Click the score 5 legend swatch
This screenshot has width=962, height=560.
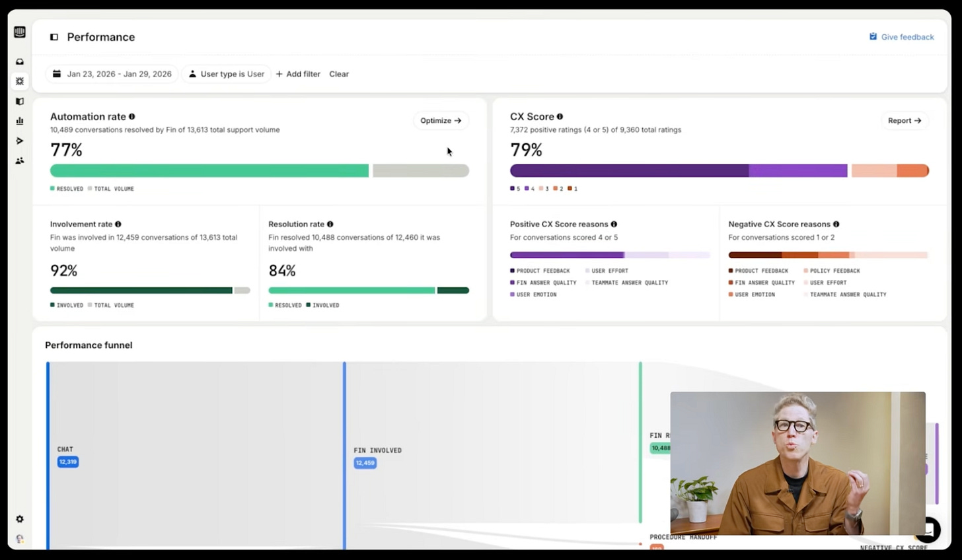[512, 189]
